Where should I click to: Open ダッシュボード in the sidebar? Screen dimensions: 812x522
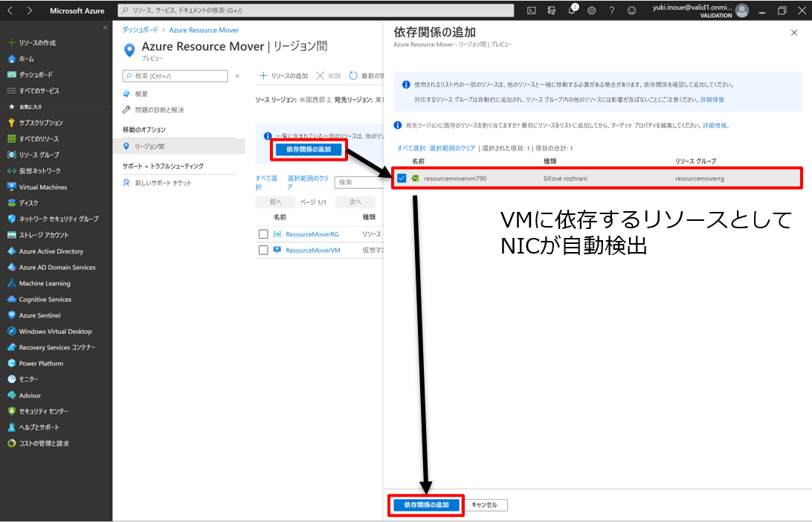[x=30, y=74]
